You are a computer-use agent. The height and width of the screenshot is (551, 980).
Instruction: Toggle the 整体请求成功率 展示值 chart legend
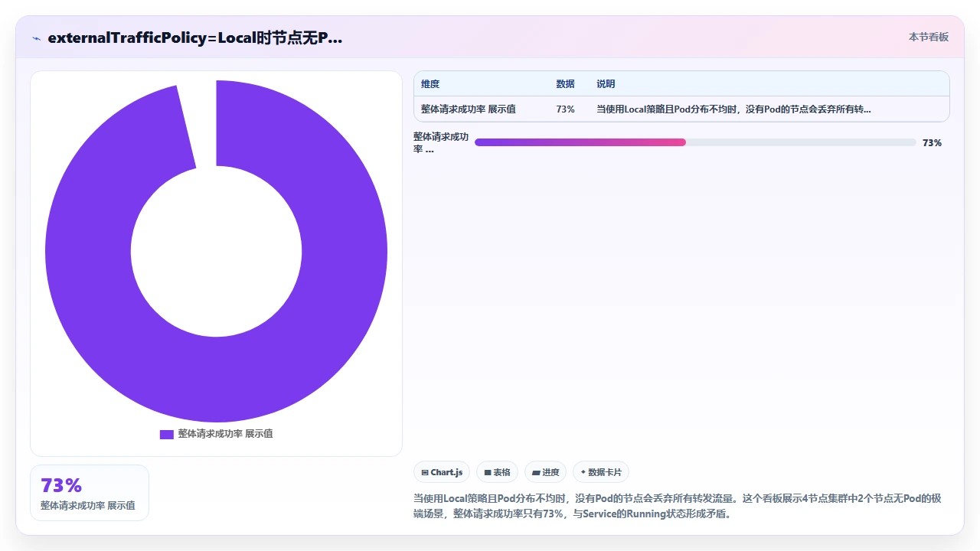[216, 434]
